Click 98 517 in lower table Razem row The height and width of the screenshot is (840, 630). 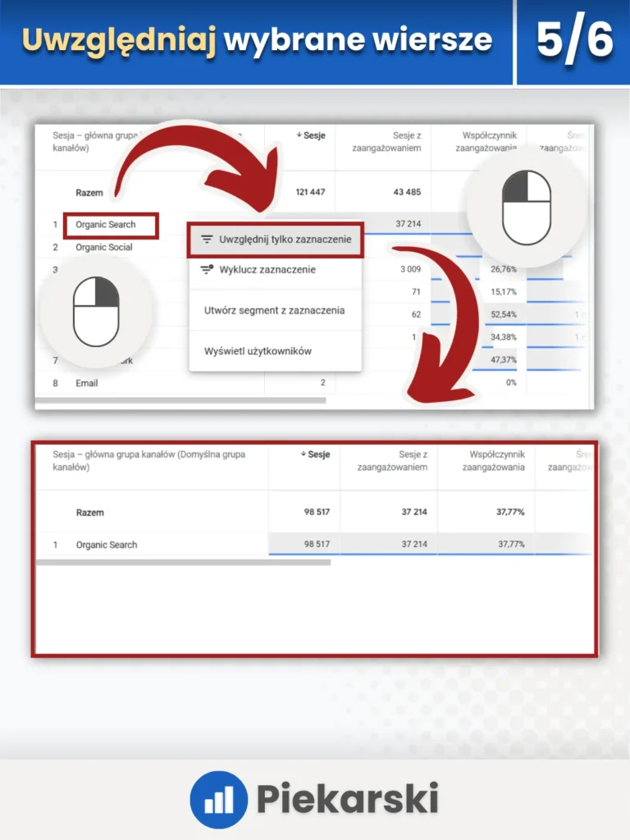317,512
